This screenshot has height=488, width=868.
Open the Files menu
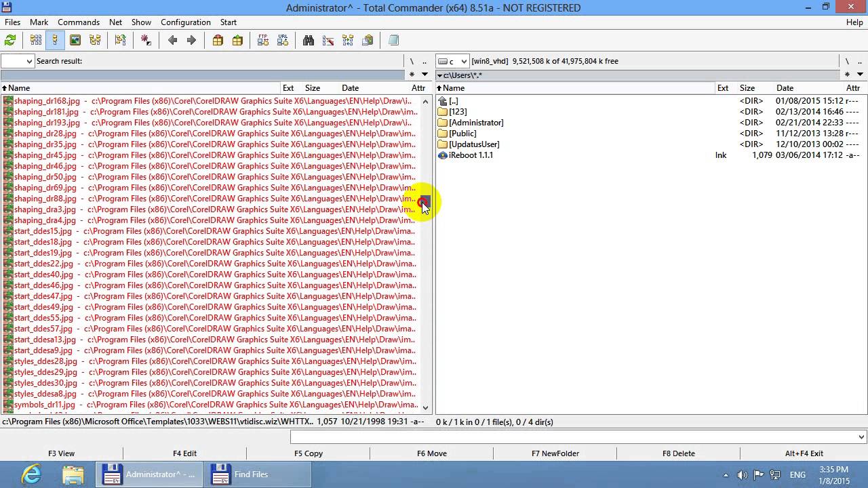pyautogui.click(x=12, y=22)
